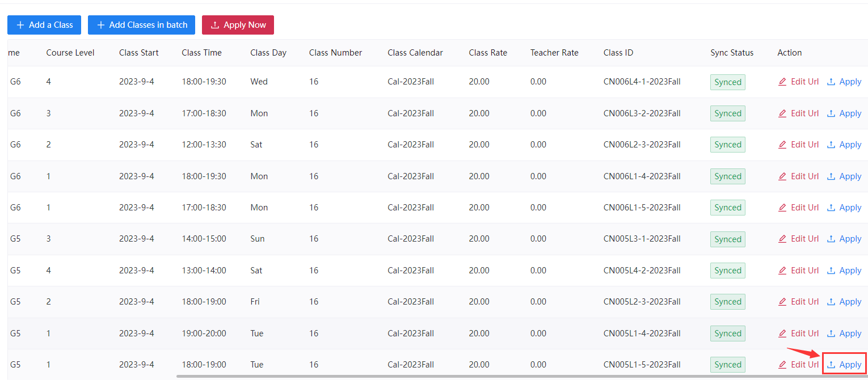The width and height of the screenshot is (868, 380).
Task: Click pencil icon for class CN006L4-1-2023Fall
Action: point(782,82)
